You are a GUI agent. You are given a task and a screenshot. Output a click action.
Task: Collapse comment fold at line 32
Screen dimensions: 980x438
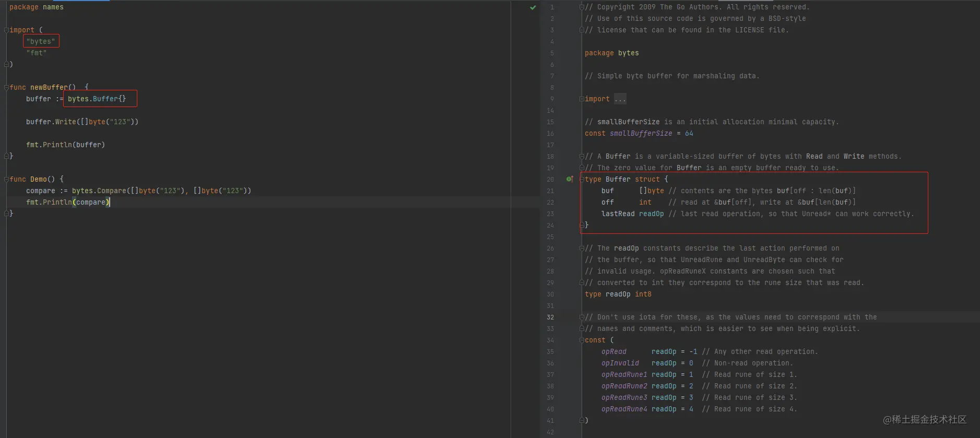click(x=582, y=317)
